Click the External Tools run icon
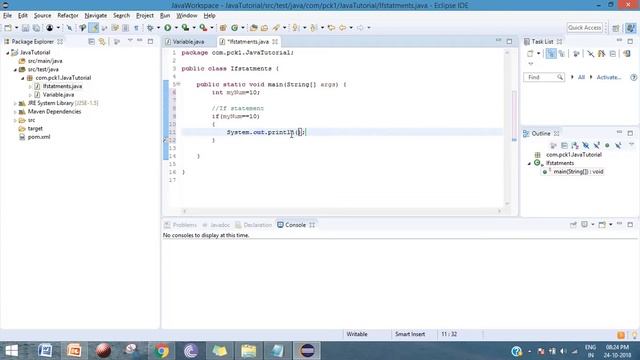The image size is (640, 360). 203,28
